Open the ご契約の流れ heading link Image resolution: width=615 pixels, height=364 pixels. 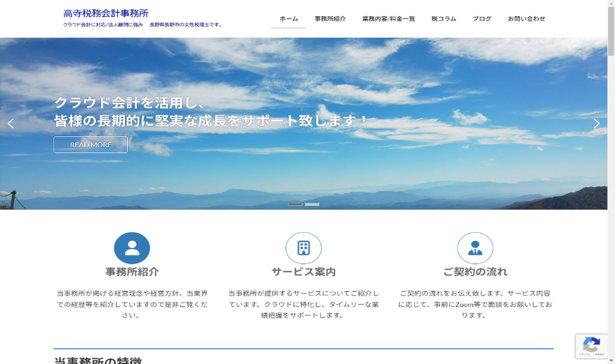pyautogui.click(x=475, y=272)
